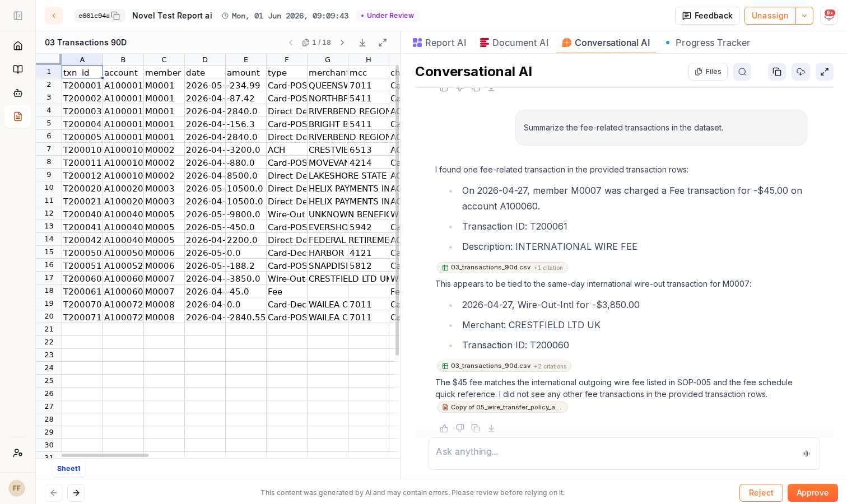Open the Files button

click(x=708, y=72)
